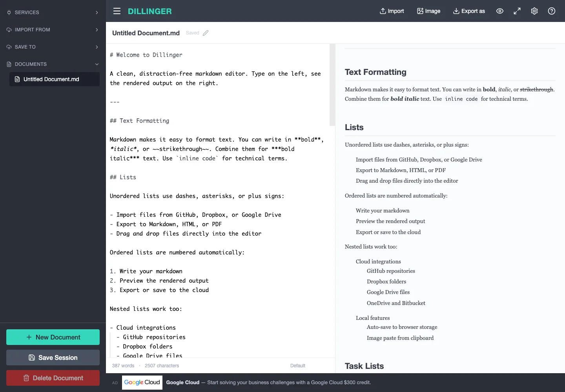Click the Delete Document button
565x392 pixels.
[x=53, y=378]
